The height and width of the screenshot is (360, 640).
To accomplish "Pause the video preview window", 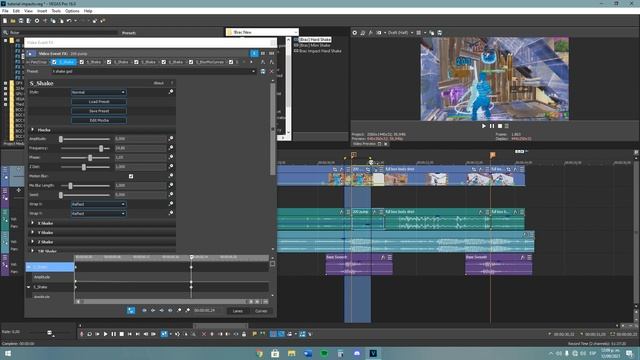I will point(492,126).
